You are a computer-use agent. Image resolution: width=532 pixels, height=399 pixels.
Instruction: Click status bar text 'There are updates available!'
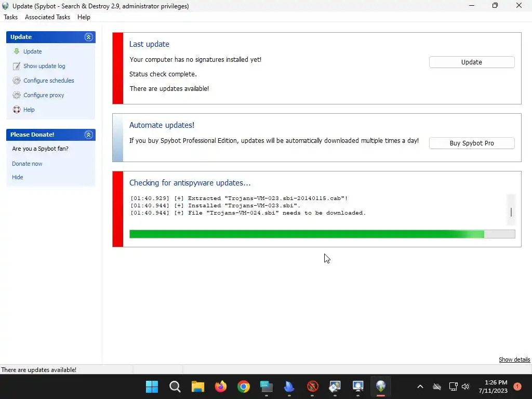38,370
